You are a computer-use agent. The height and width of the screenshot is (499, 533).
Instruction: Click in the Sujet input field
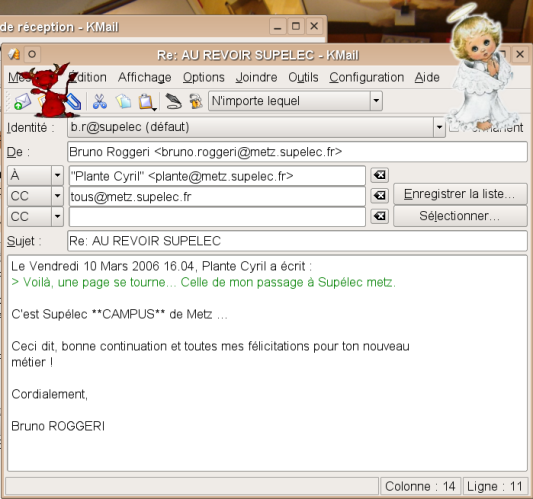coord(297,241)
